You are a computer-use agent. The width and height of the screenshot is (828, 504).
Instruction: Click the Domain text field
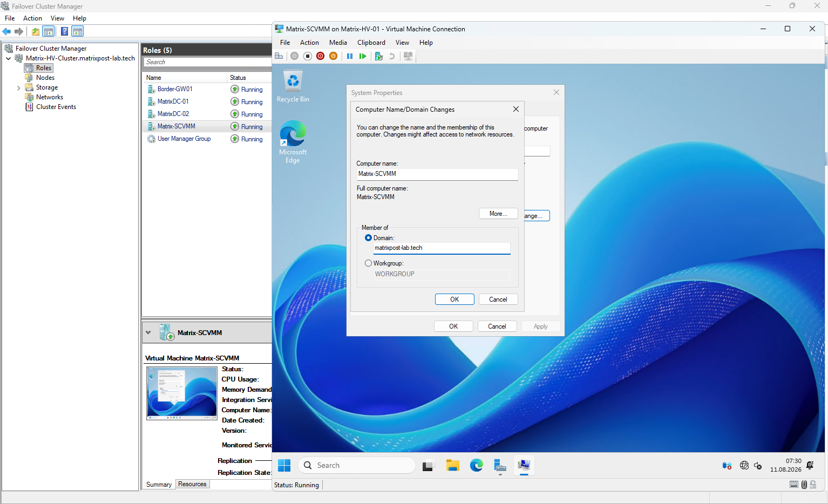[x=442, y=248]
